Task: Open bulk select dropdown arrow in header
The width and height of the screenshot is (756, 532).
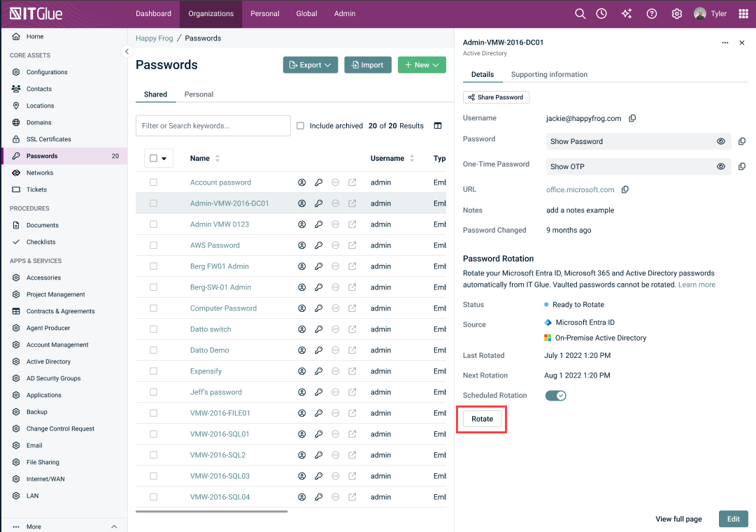Action: [164, 159]
